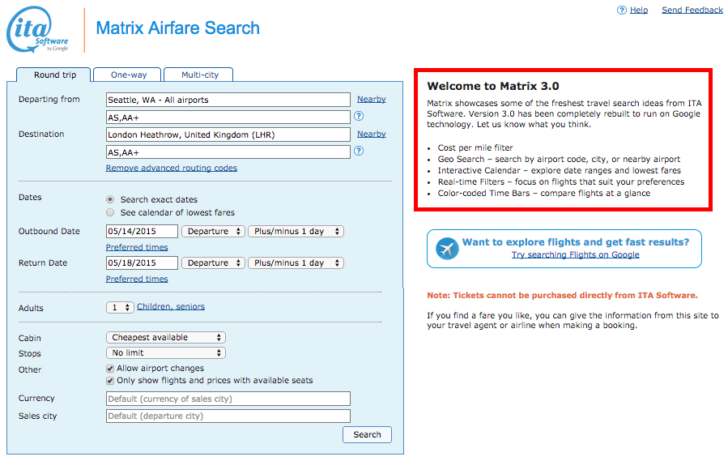This screenshot has height=461, width=728.
Task: Open return Departure dropdown
Action: pyautogui.click(x=213, y=263)
